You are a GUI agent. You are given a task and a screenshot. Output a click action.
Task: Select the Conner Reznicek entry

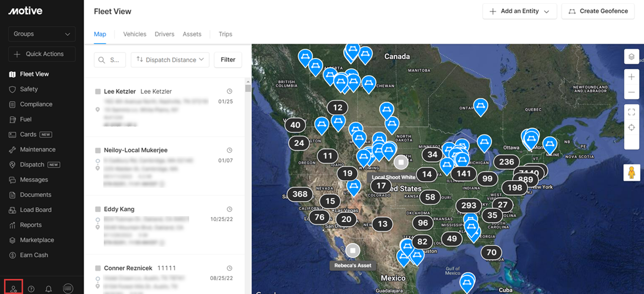[x=165, y=274]
